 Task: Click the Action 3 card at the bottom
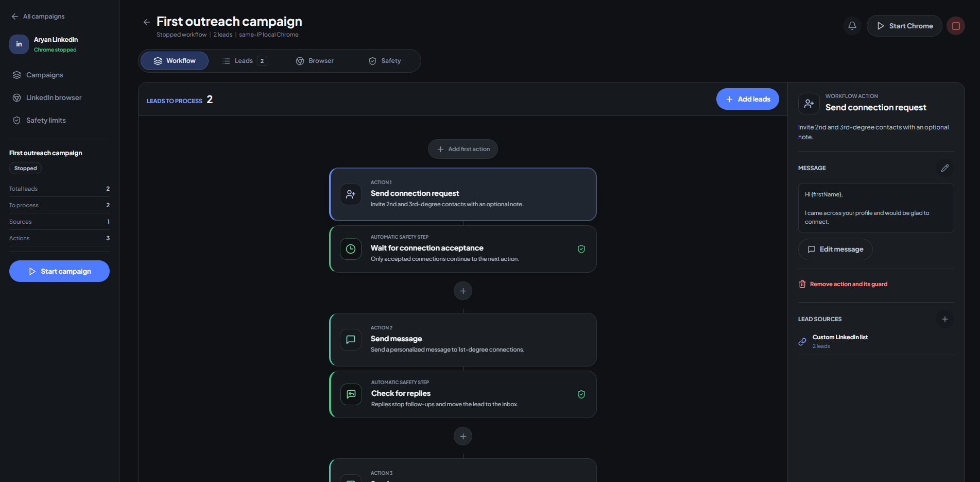pyautogui.click(x=463, y=470)
